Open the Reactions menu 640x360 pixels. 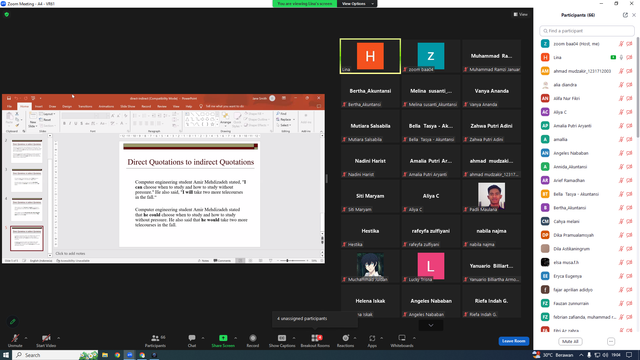coord(345,340)
